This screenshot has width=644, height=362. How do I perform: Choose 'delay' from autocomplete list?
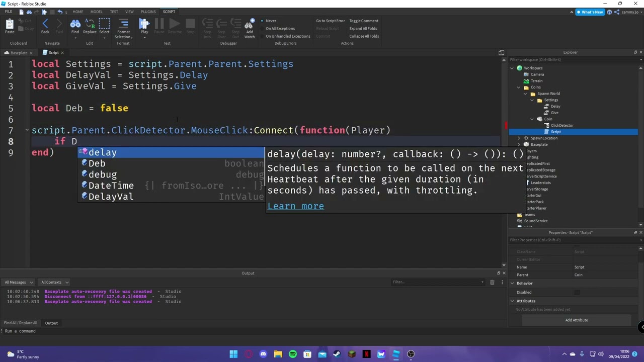click(x=171, y=152)
